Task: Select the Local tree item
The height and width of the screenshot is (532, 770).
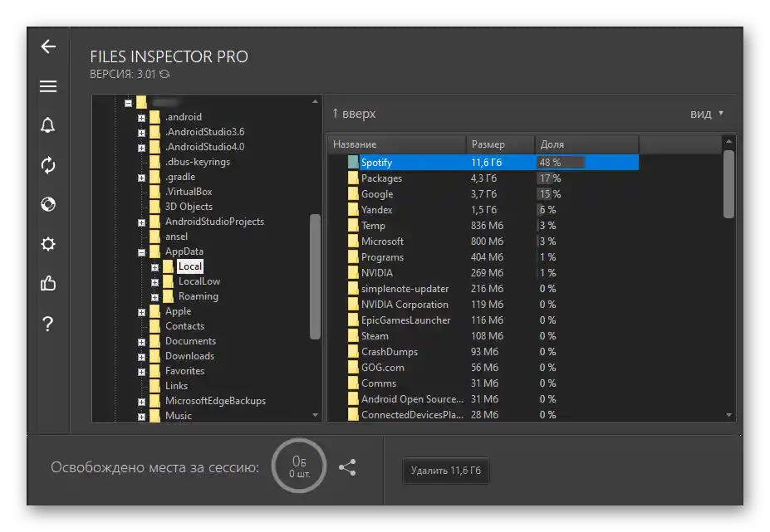Action: point(190,266)
